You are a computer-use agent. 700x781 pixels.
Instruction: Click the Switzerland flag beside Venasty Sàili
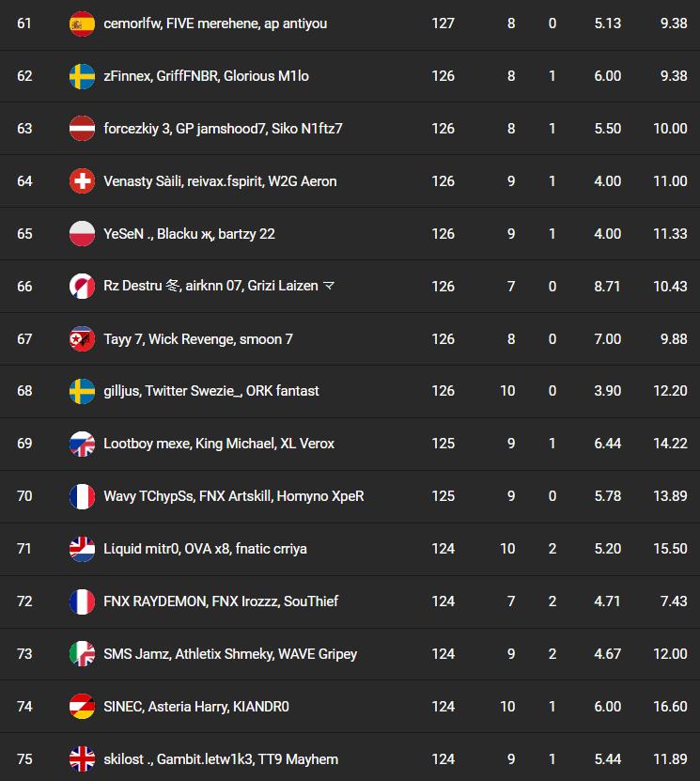[82, 180]
